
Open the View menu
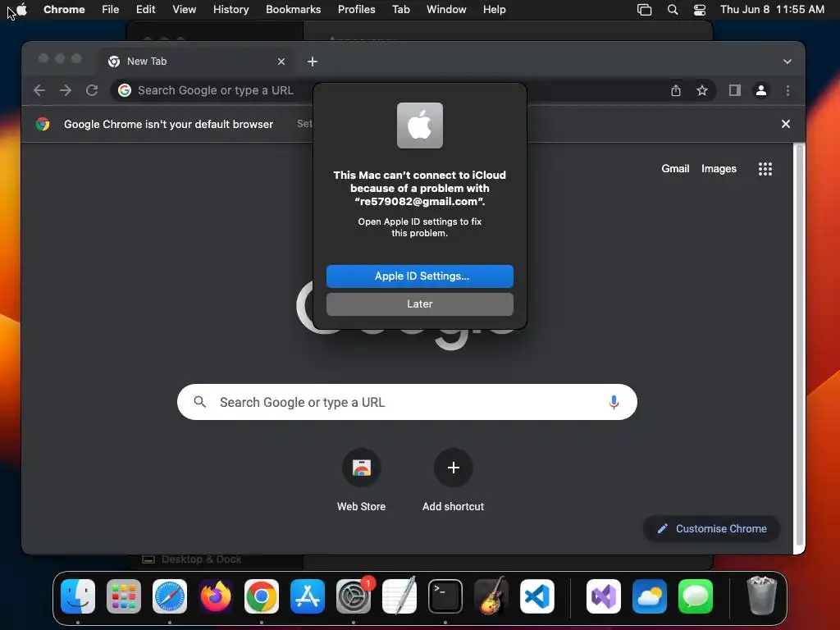coord(184,9)
